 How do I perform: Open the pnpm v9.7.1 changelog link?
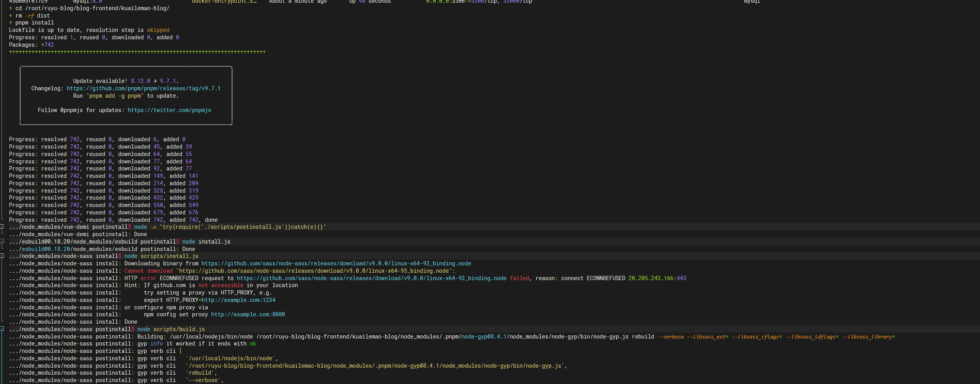(143, 88)
